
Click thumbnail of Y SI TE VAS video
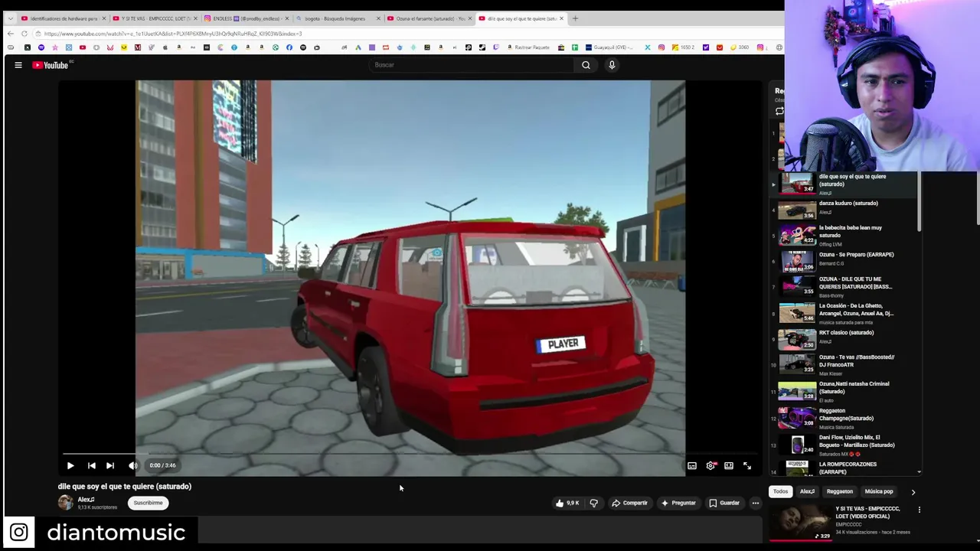[x=801, y=522]
